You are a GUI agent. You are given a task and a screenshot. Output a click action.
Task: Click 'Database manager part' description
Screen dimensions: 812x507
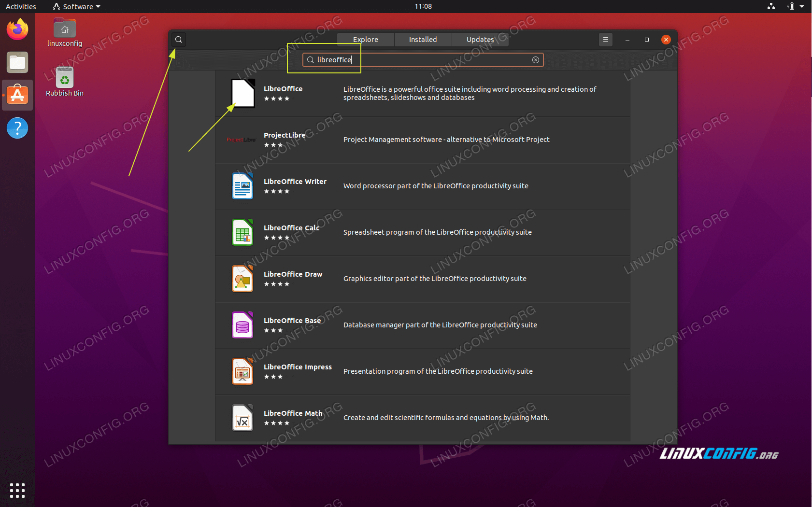coord(440,325)
